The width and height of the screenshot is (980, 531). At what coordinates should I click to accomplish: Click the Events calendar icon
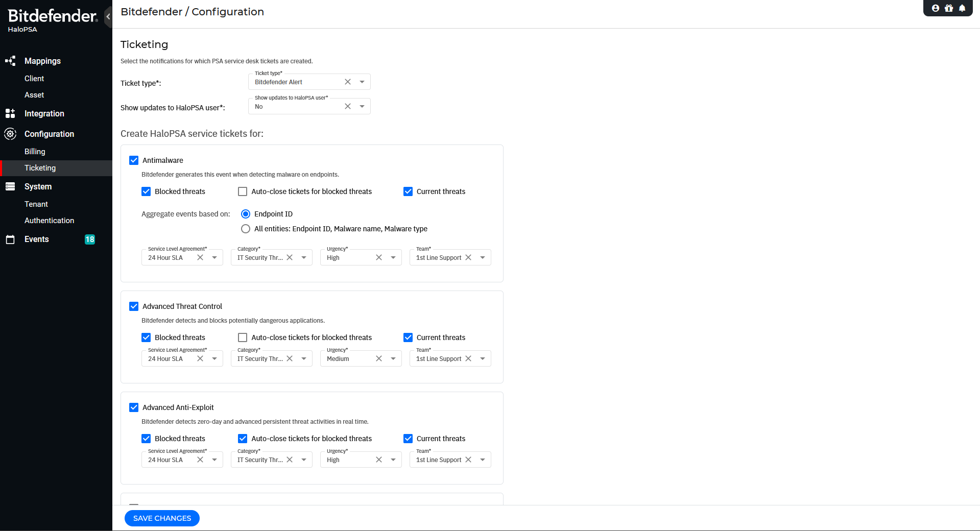(10, 239)
